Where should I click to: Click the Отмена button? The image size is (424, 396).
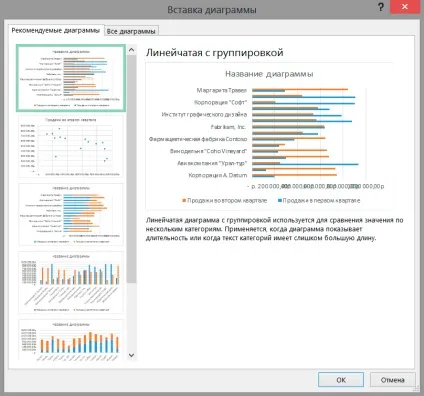(392, 380)
